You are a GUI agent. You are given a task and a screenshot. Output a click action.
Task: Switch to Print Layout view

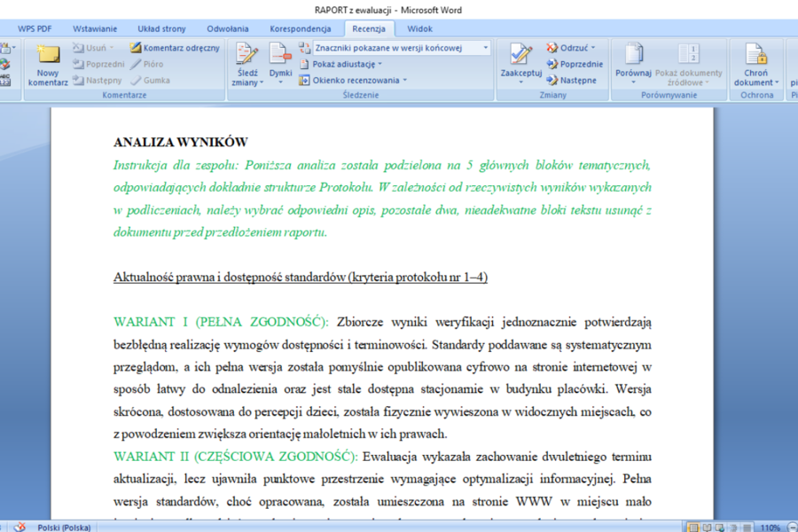[x=692, y=528]
